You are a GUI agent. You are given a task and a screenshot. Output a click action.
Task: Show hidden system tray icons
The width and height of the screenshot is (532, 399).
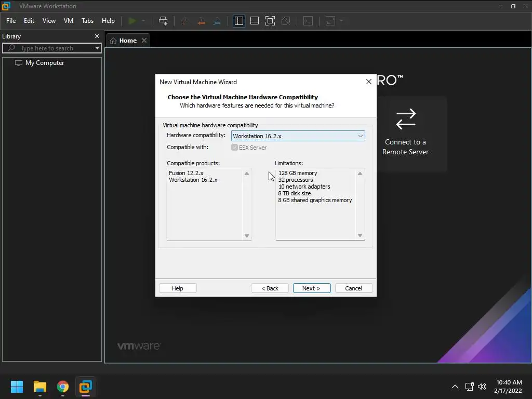(455, 387)
